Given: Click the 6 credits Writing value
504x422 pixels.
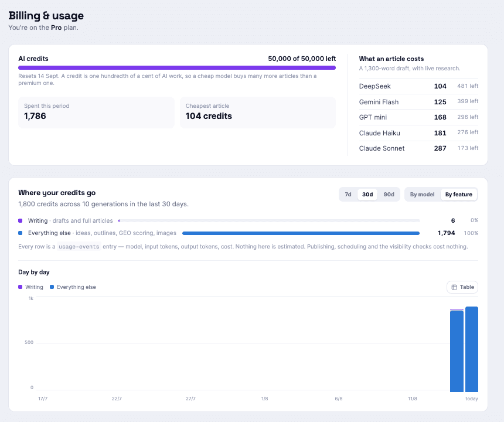Looking at the screenshot, I should 453,220.
